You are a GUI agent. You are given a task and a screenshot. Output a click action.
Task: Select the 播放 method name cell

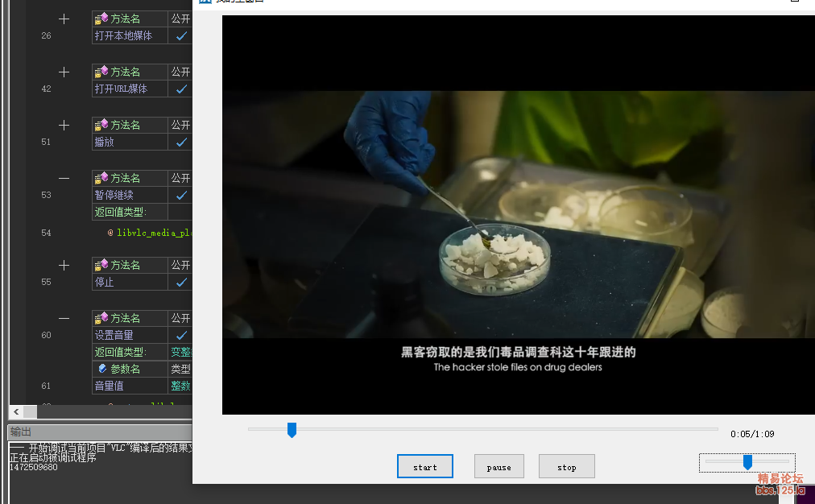click(130, 142)
